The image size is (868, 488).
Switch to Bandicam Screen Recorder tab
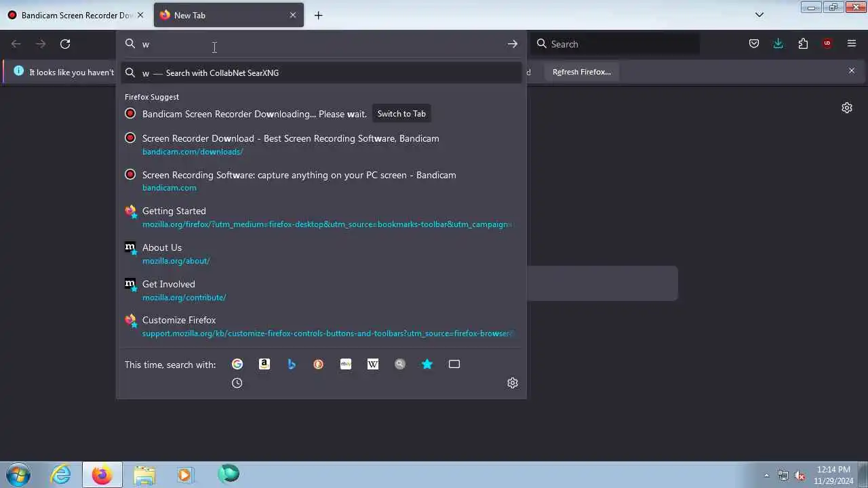coord(76,15)
